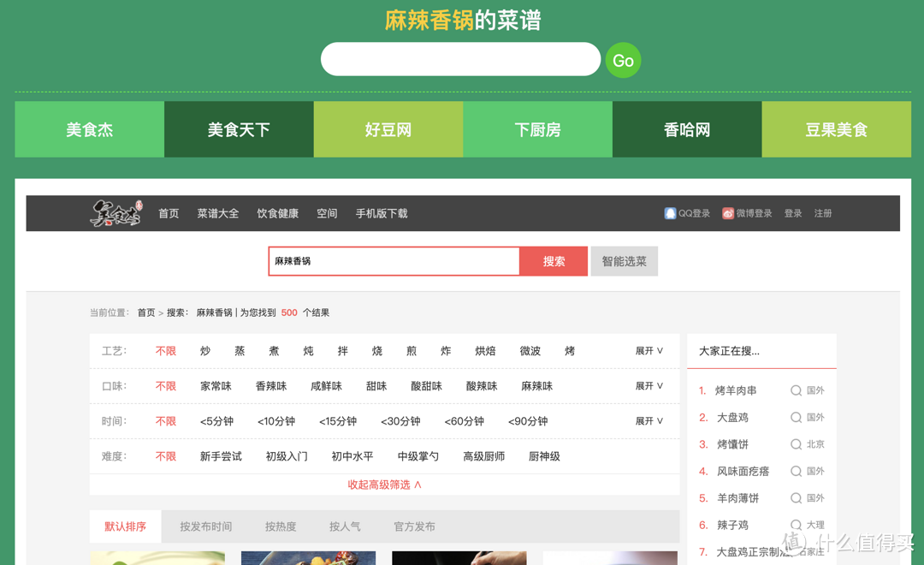
Task: Sort results with 按发布时间
Action: (205, 526)
